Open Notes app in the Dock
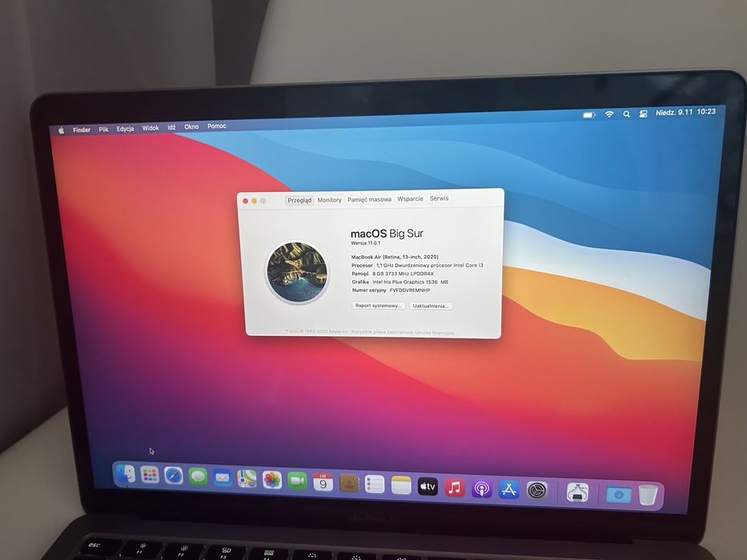 coord(401,486)
